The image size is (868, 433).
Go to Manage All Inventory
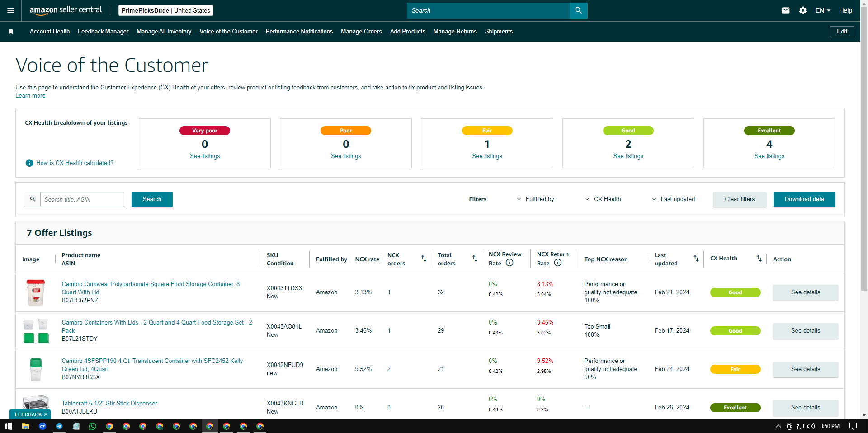pos(164,32)
